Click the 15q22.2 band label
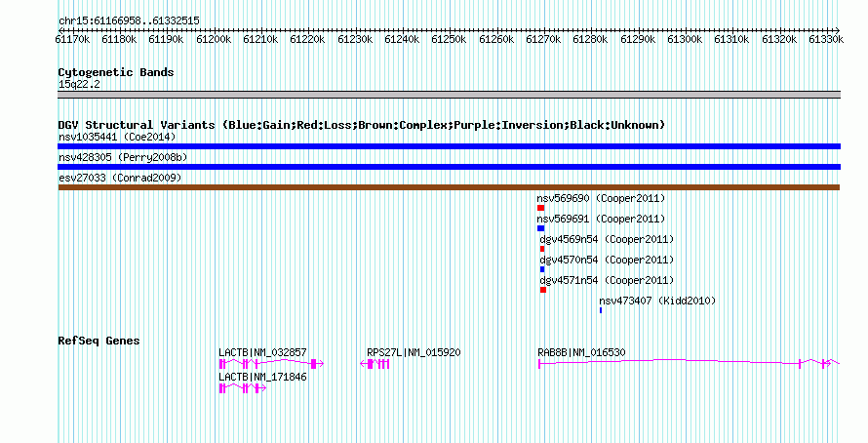The image size is (868, 443). coord(79,84)
